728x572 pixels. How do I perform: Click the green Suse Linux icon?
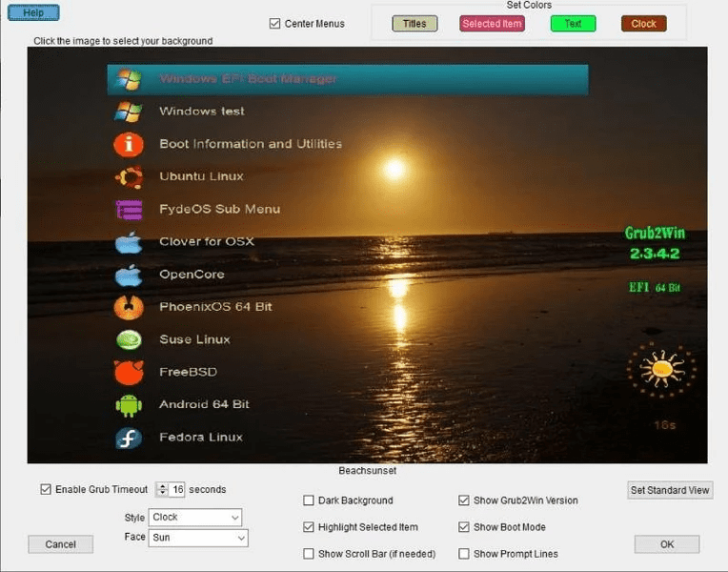pos(129,339)
